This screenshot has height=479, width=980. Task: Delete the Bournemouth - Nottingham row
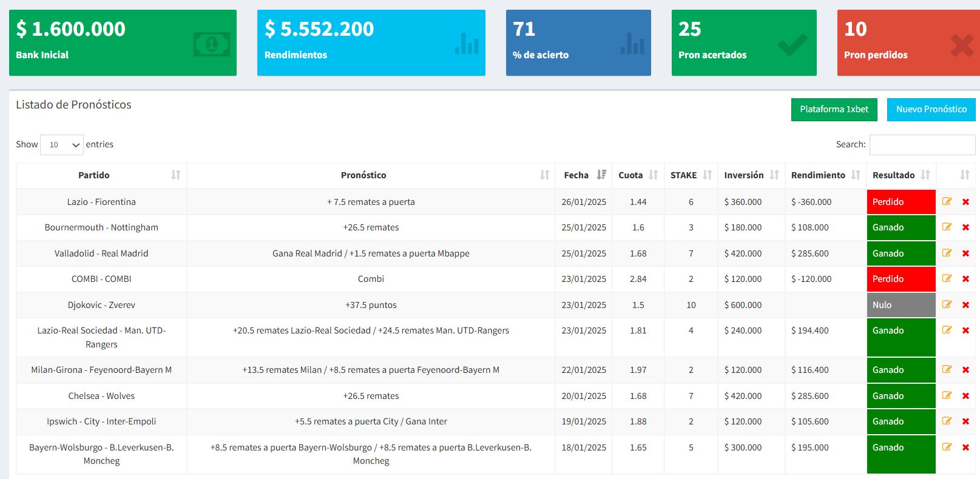point(965,227)
